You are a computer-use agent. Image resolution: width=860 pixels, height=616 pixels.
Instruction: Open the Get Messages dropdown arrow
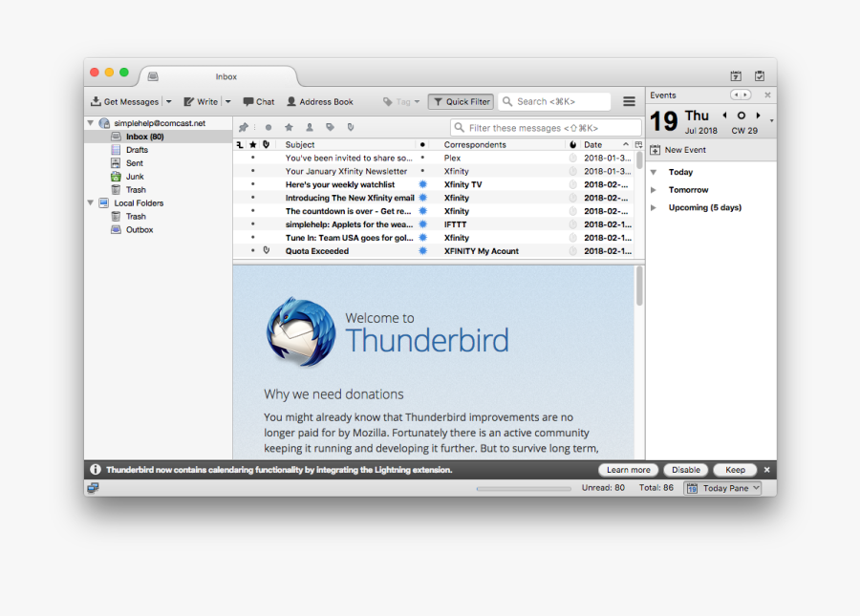168,100
